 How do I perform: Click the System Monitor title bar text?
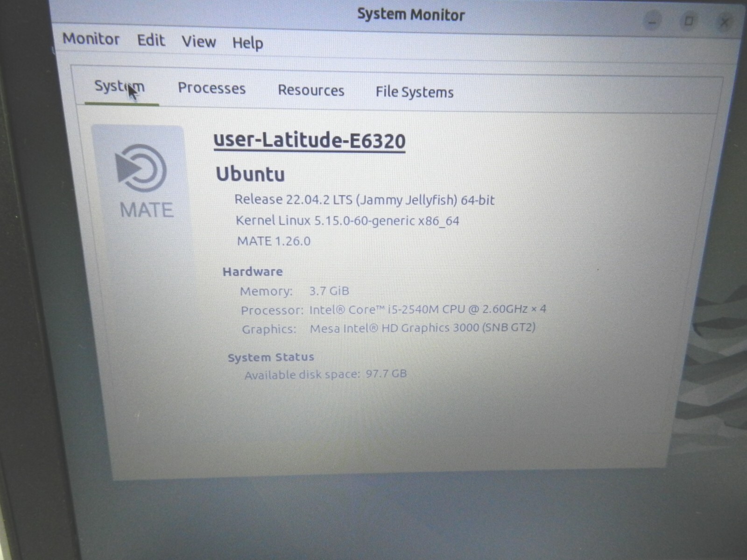411,15
